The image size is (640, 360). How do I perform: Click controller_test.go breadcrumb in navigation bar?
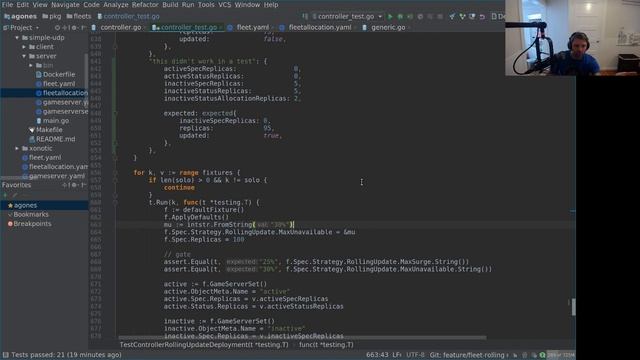(x=128, y=16)
